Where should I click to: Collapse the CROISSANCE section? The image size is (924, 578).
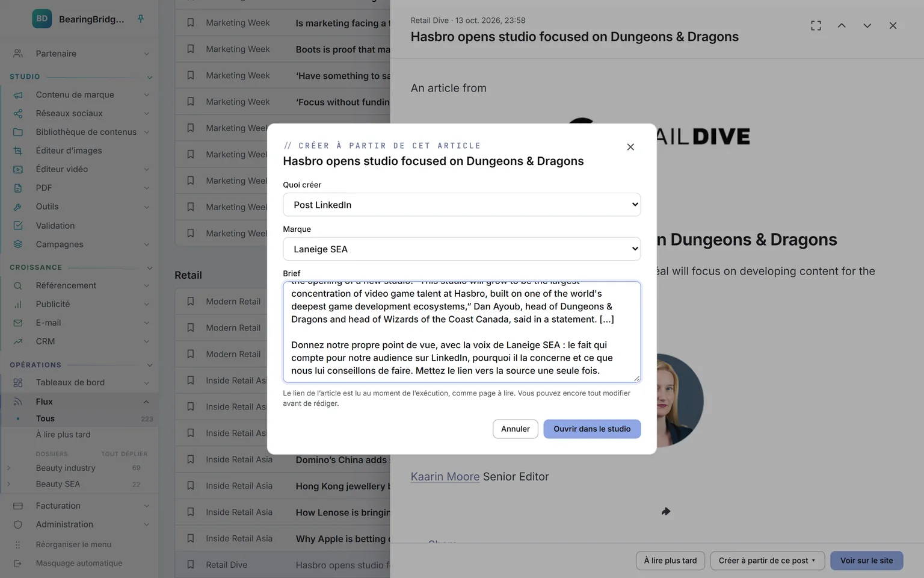(x=150, y=268)
